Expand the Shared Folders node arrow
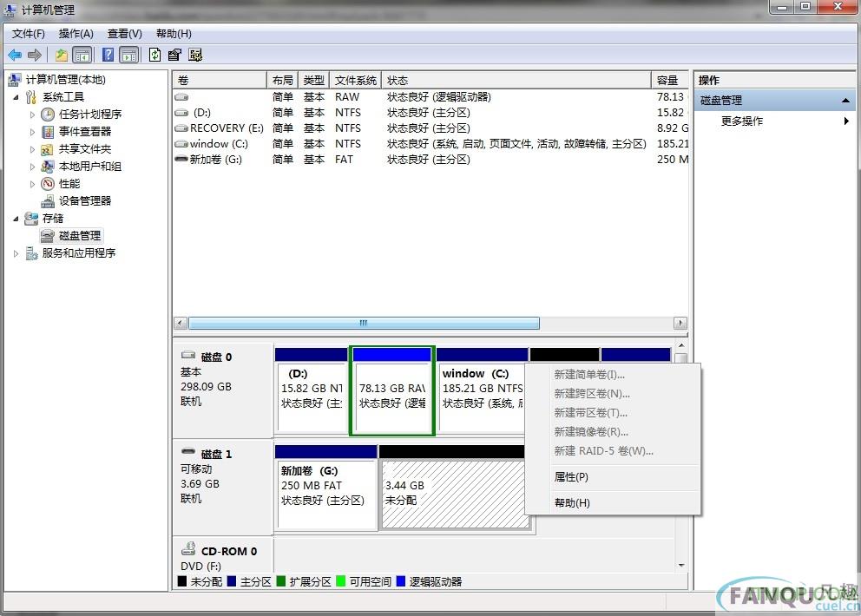Image resolution: width=861 pixels, height=616 pixels. [x=32, y=149]
